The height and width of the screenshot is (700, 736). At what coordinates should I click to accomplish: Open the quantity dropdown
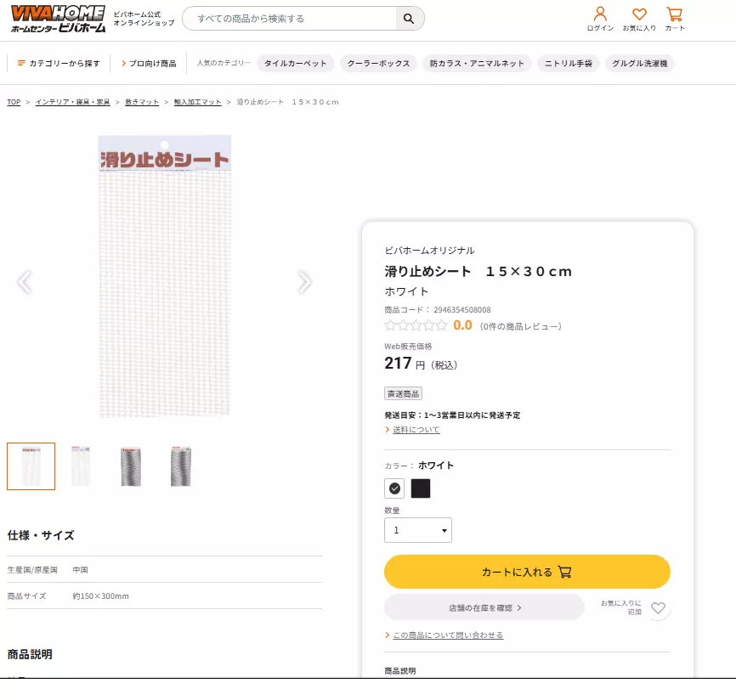[x=418, y=529]
